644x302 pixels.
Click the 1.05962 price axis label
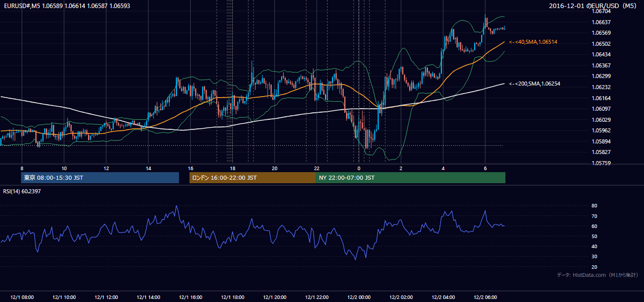click(602, 130)
